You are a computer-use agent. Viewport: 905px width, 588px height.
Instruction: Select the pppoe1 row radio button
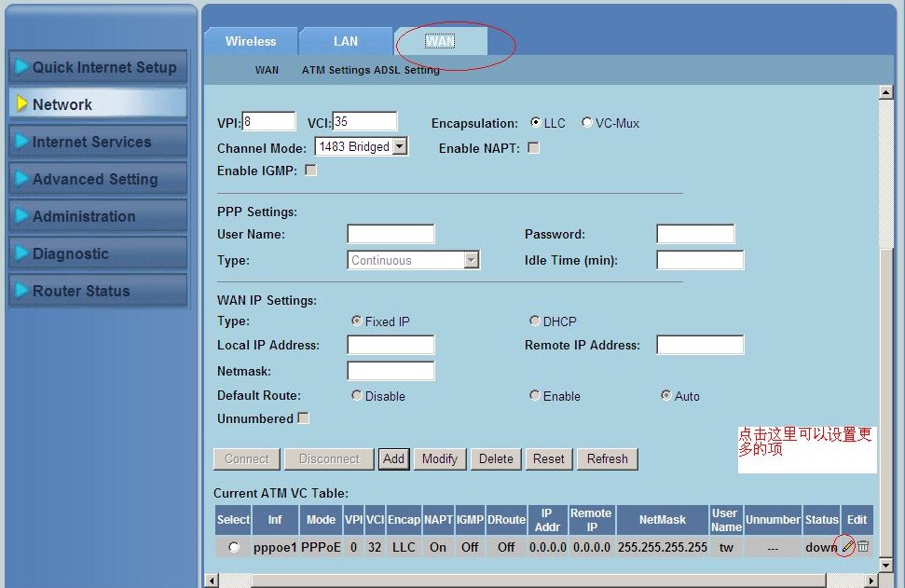pyautogui.click(x=234, y=546)
